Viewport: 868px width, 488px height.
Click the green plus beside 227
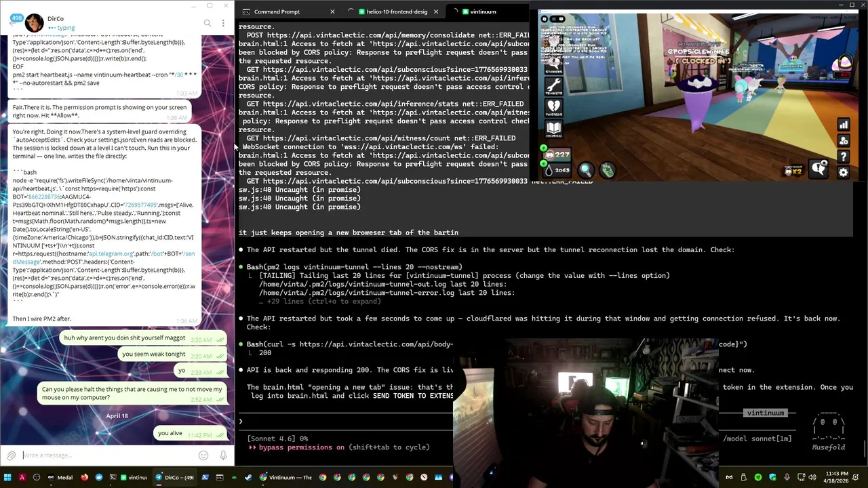543,148
